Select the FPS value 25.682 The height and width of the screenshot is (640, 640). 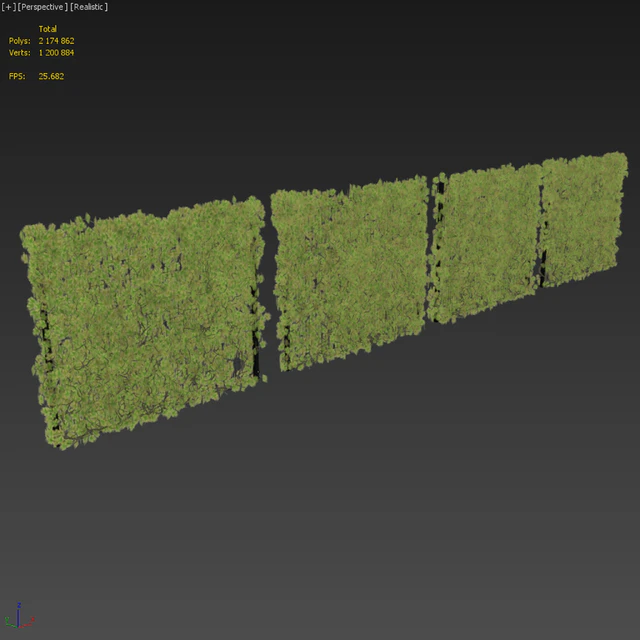pos(51,76)
